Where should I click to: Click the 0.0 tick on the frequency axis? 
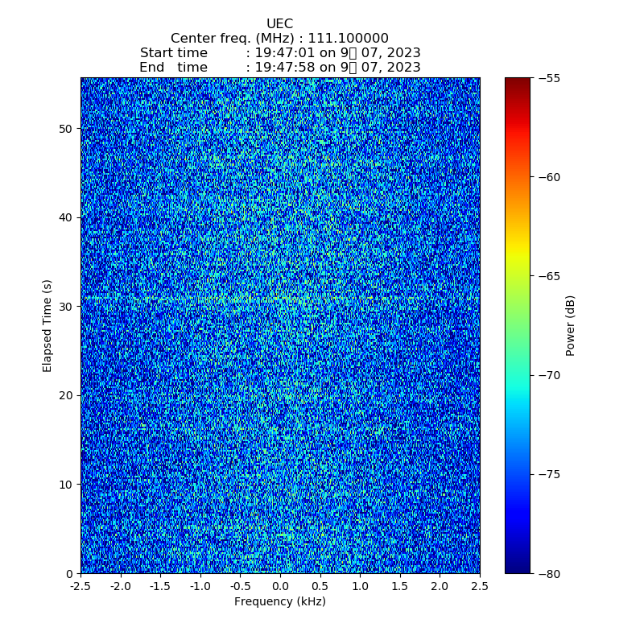pyautogui.click(x=280, y=585)
